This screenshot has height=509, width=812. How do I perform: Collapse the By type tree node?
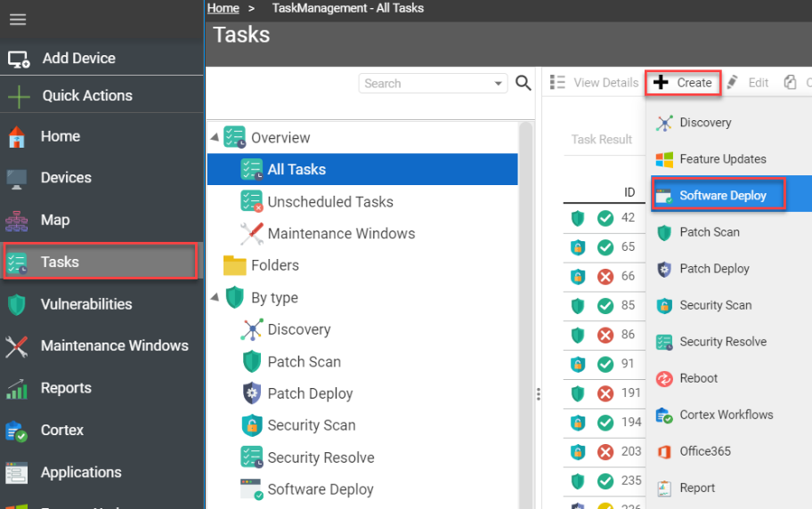[215, 297]
